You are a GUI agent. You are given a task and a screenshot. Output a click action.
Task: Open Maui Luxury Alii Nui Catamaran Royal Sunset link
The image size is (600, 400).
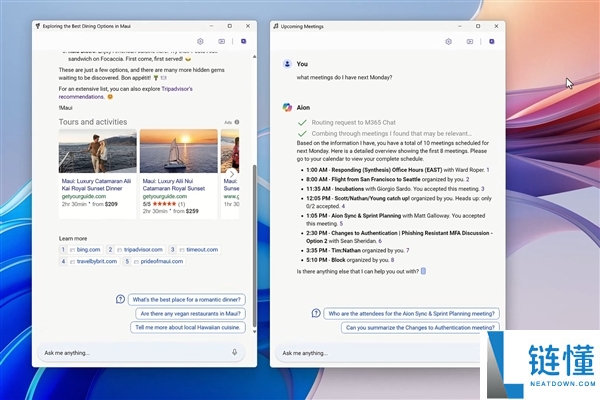(x=174, y=185)
